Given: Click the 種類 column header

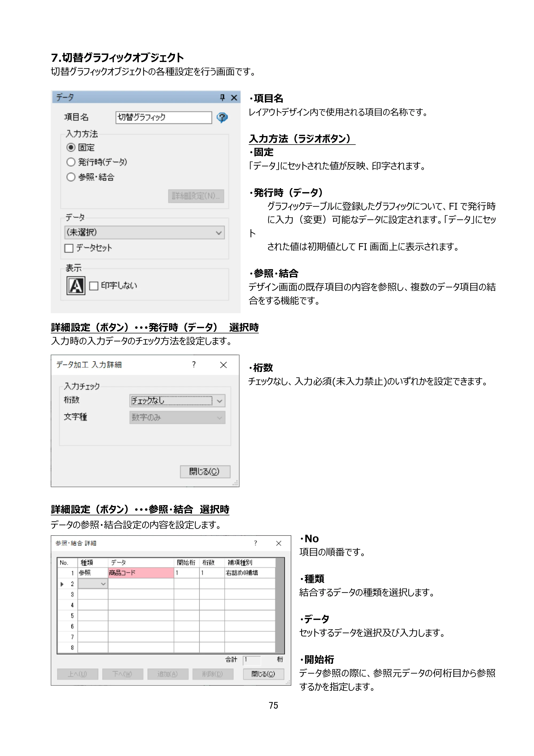Looking at the screenshot, I should tap(93, 563).
